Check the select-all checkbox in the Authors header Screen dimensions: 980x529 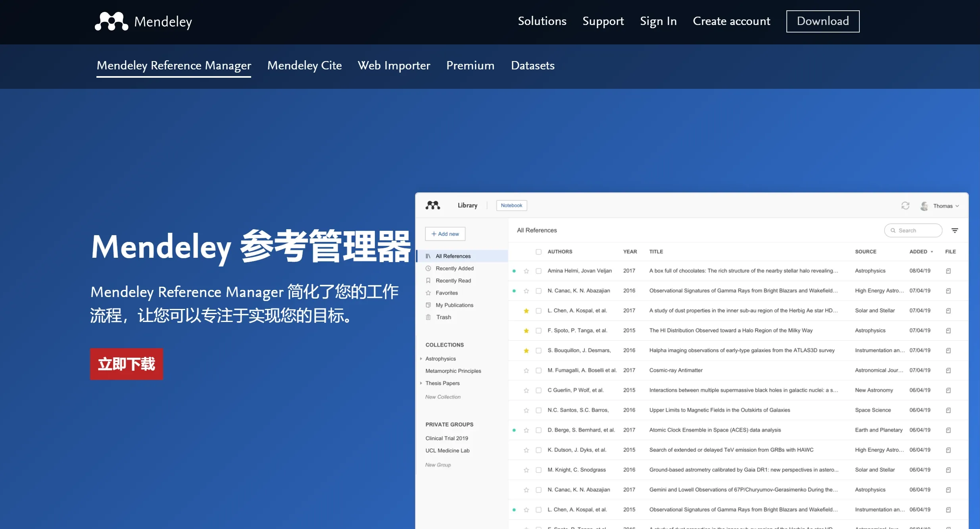click(538, 251)
